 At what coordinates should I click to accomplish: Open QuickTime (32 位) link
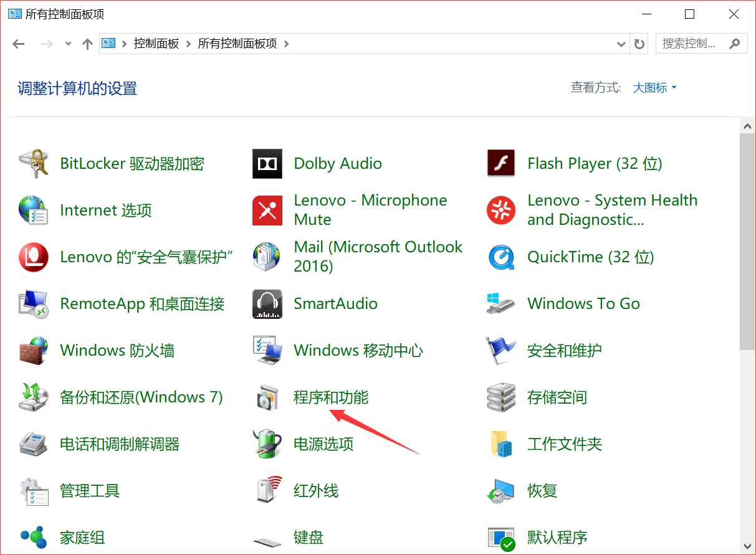pyautogui.click(x=591, y=257)
